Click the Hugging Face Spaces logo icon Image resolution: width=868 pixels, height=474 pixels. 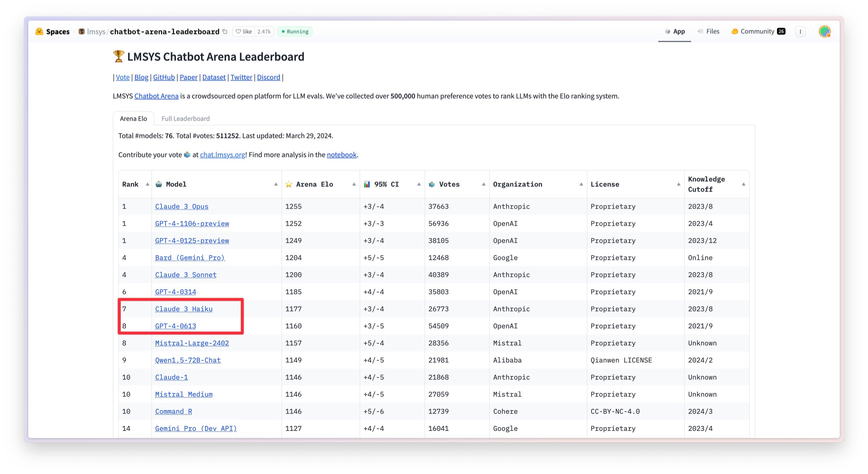click(x=39, y=32)
